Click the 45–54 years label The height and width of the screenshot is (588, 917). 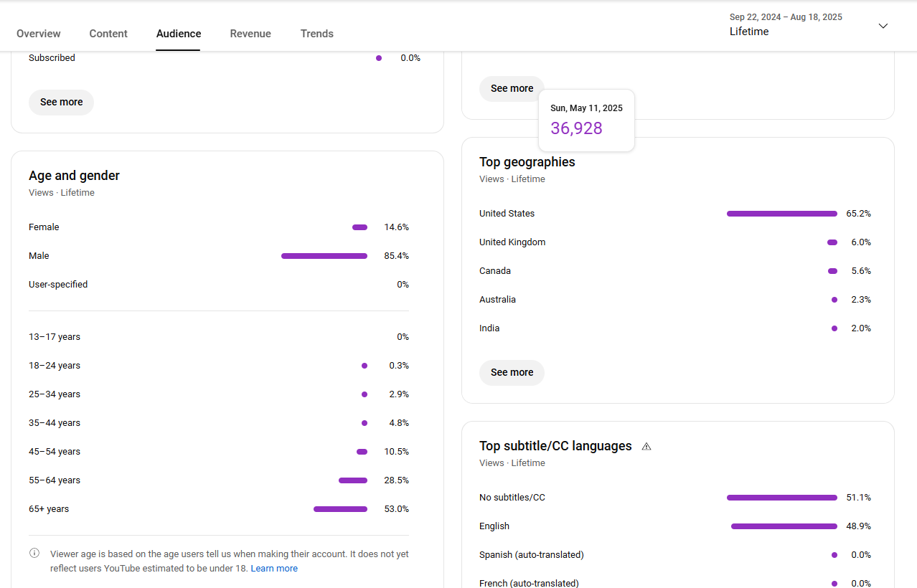click(x=55, y=452)
